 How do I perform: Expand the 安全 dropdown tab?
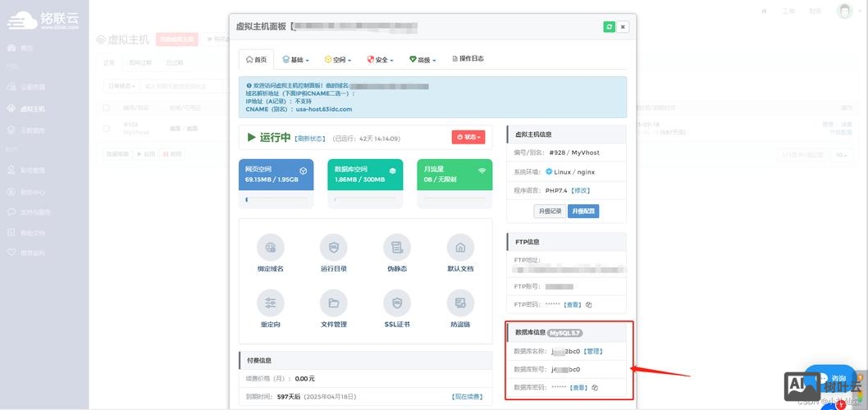pyautogui.click(x=380, y=59)
